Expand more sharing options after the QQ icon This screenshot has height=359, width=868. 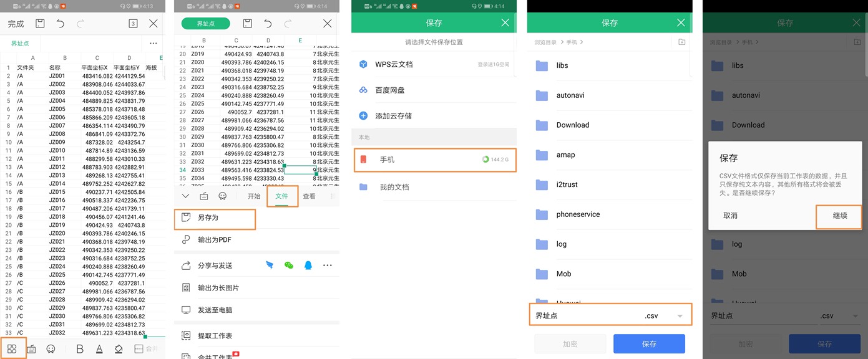(x=328, y=265)
